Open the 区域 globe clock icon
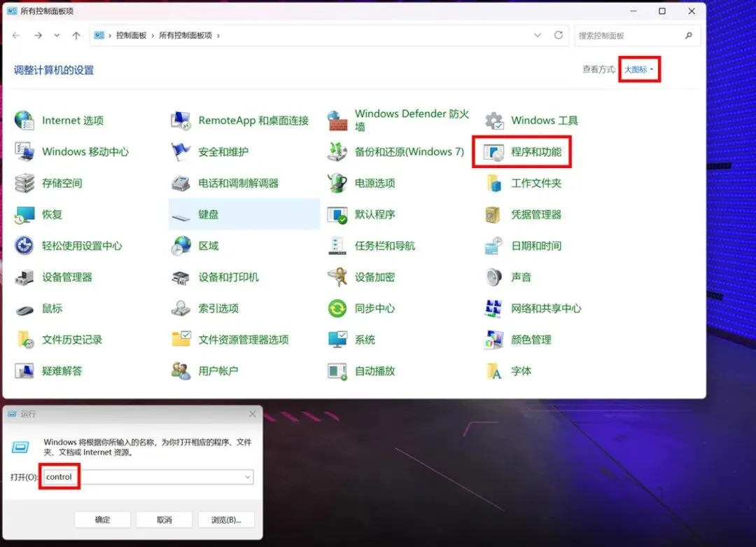This screenshot has width=756, height=547. pyautogui.click(x=181, y=246)
